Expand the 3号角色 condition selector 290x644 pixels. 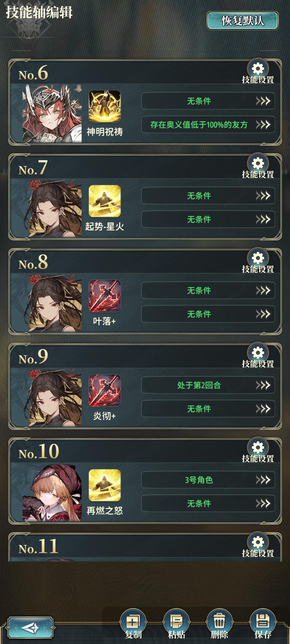208,480
